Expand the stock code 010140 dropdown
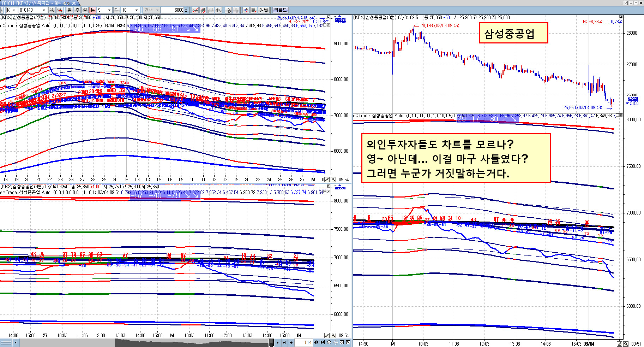 tap(44, 10)
